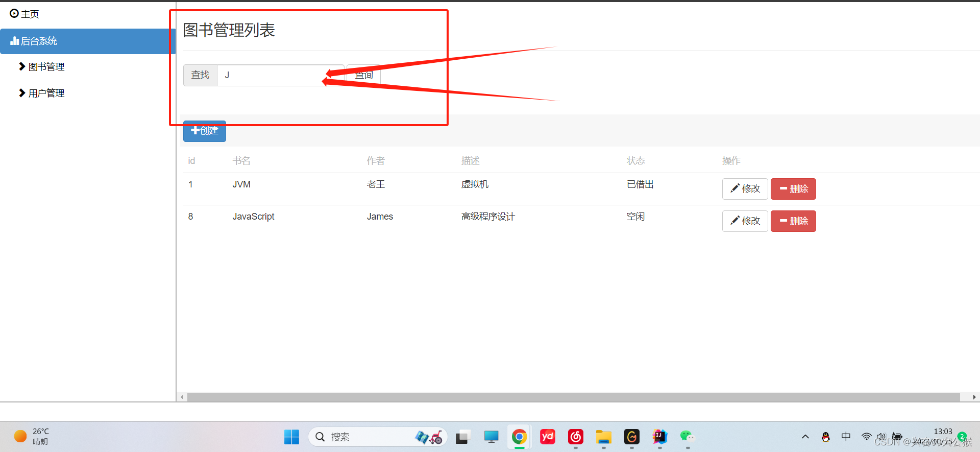Click the search input field containing J
This screenshot has width=980, height=452.
(x=280, y=75)
